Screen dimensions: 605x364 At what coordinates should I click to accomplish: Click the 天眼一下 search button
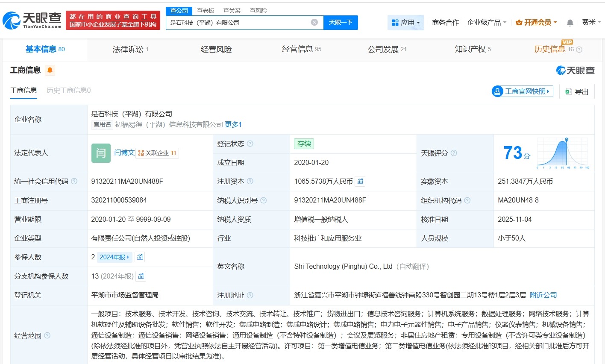(x=341, y=22)
